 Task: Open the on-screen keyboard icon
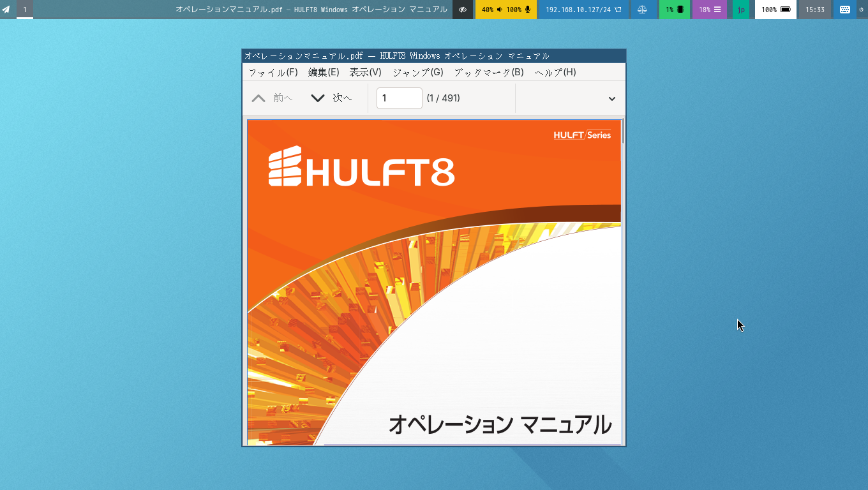tap(845, 10)
